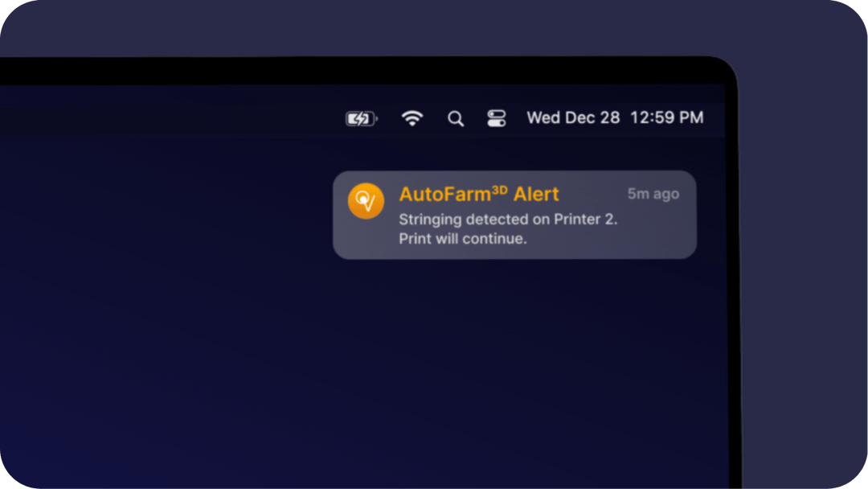Click the word Stringing in message
Image resolution: width=868 pixels, height=489 pixels.
pyautogui.click(x=430, y=220)
